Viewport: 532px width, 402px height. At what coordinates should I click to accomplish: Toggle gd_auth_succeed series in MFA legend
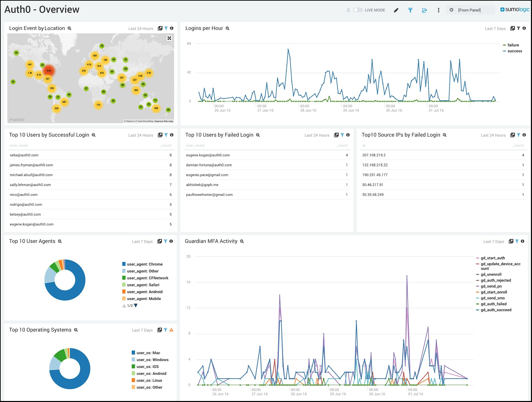tap(496, 310)
